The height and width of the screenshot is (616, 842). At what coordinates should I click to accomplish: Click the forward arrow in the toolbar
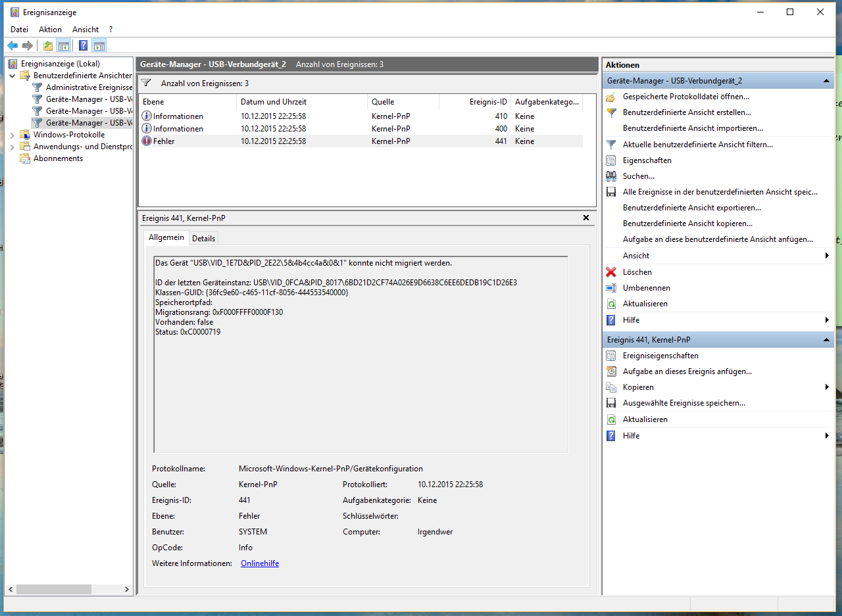[x=28, y=45]
